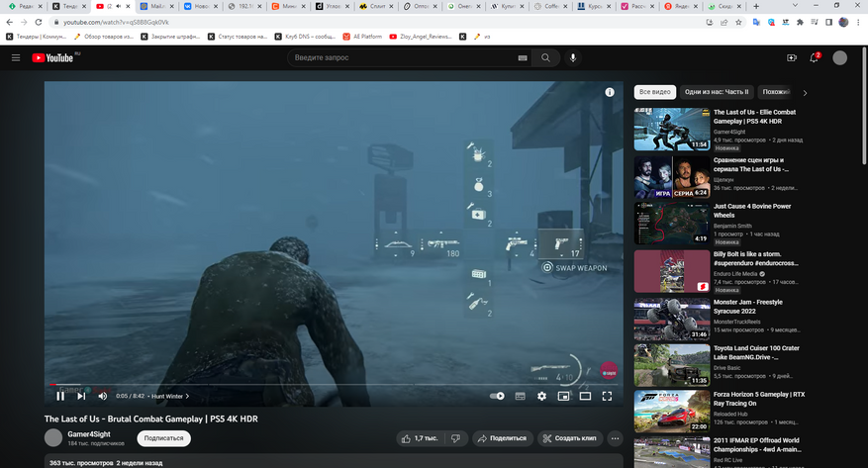The height and width of the screenshot is (468, 868).
Task: Click the address bar URL
Action: point(116,22)
